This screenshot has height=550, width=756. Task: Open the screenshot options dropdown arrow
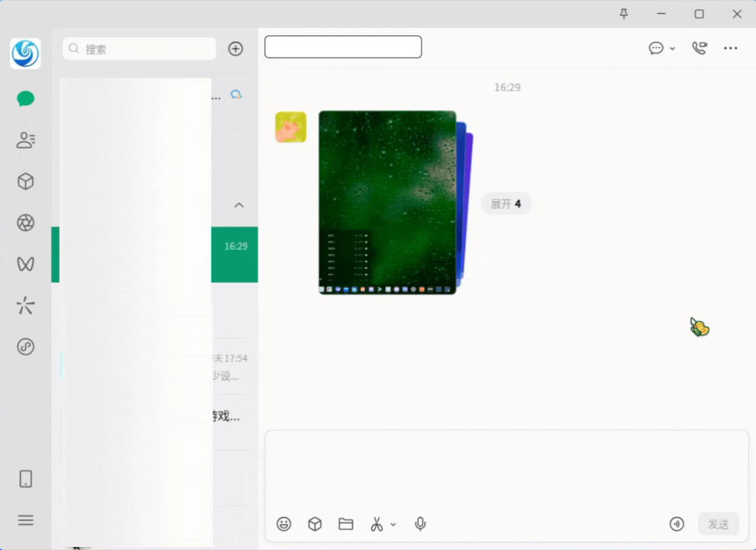click(393, 525)
